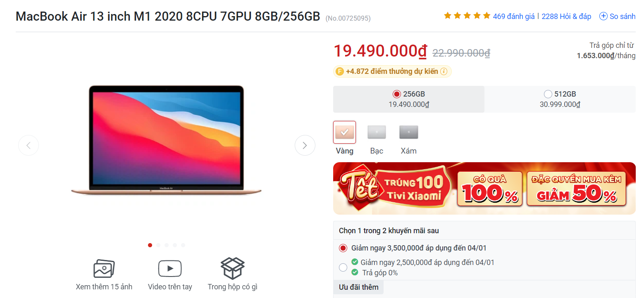
Task: Go to next product image arrow
Action: 305,145
